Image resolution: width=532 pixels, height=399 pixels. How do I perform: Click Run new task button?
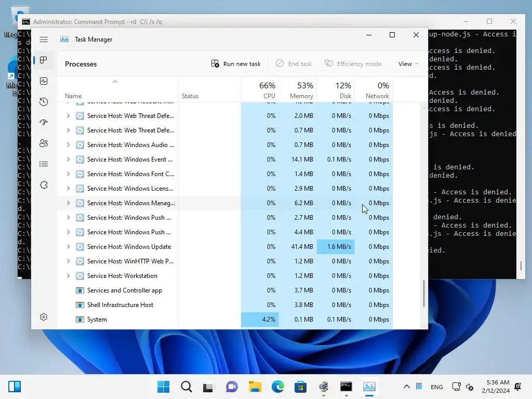click(x=236, y=64)
